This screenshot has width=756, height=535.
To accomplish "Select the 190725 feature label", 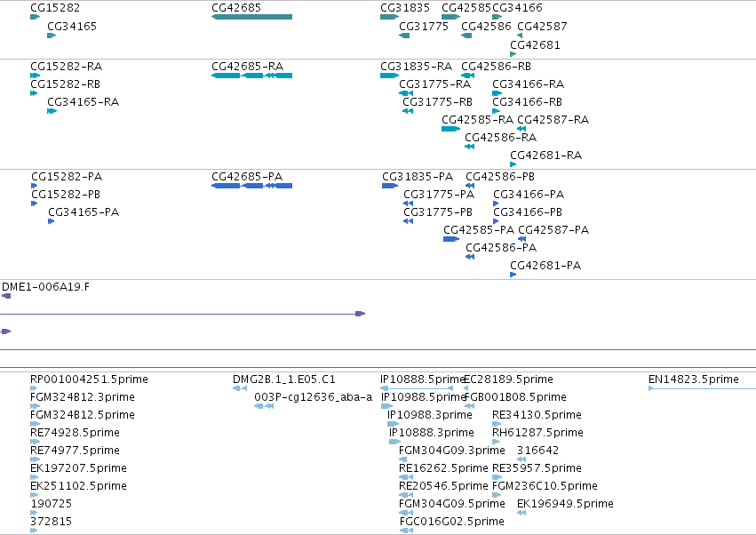I will click(52, 504).
